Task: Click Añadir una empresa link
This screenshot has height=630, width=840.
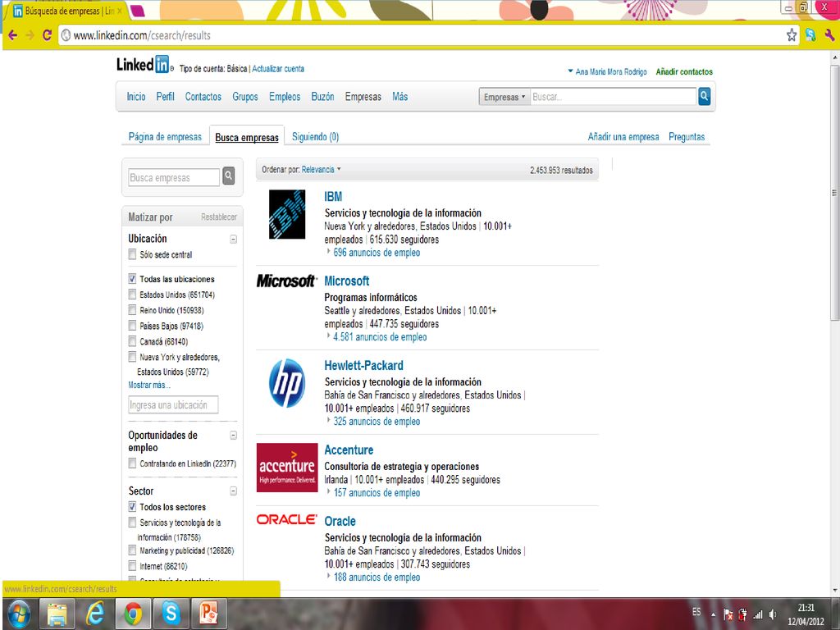Action: point(623,137)
